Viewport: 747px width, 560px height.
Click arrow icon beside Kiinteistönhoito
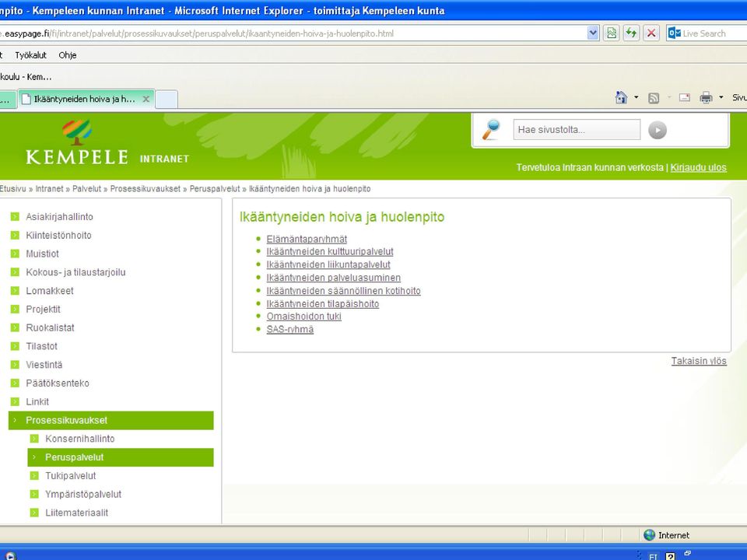click(x=16, y=235)
